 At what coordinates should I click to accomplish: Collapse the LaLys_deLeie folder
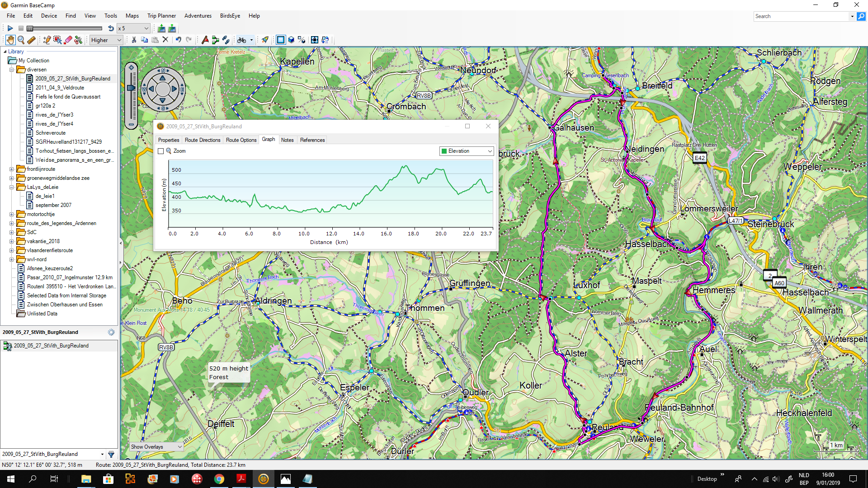pyautogui.click(x=12, y=187)
